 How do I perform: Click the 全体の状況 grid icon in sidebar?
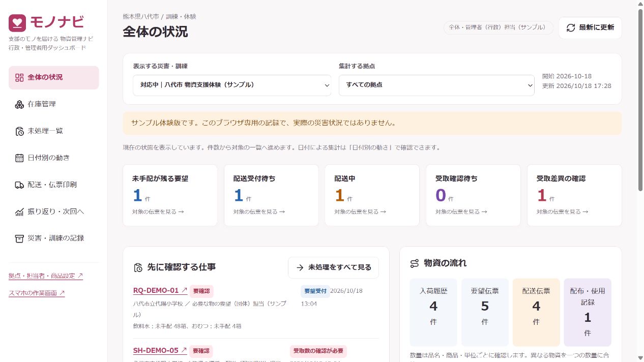point(19,77)
